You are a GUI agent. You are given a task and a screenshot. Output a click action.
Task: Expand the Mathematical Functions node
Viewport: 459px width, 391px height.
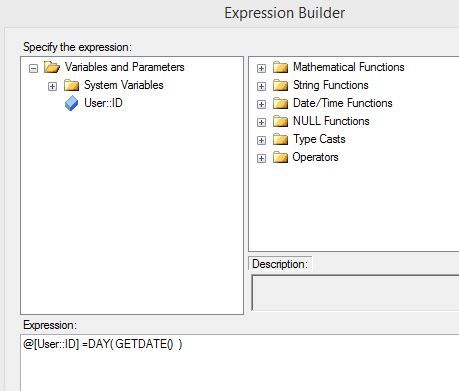(261, 69)
